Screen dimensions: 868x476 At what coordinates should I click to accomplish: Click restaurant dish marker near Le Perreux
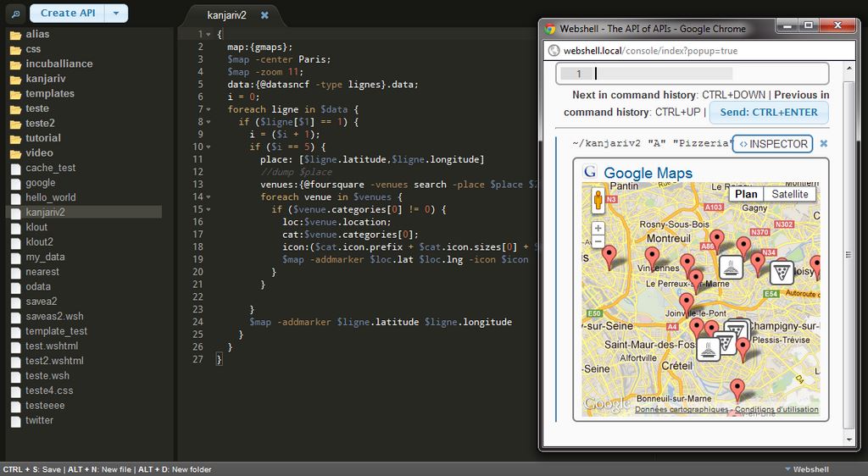731,268
